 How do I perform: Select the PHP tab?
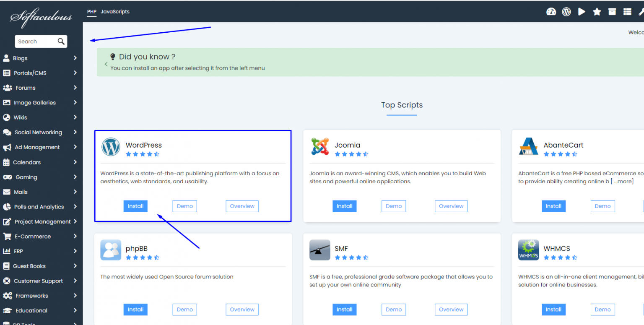[91, 12]
